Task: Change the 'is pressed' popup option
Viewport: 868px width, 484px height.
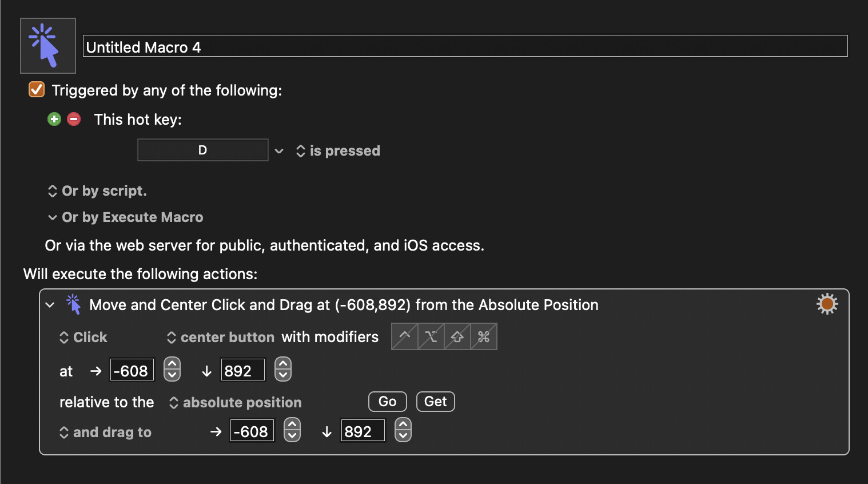Action: point(338,151)
